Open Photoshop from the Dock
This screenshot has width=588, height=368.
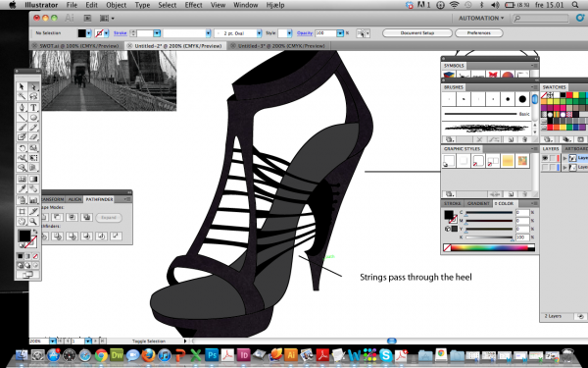[x=212, y=355]
